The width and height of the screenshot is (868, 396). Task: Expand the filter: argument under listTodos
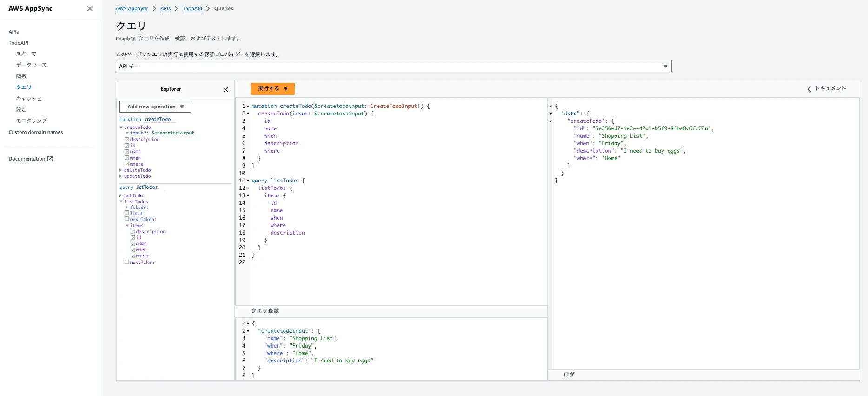point(127,207)
